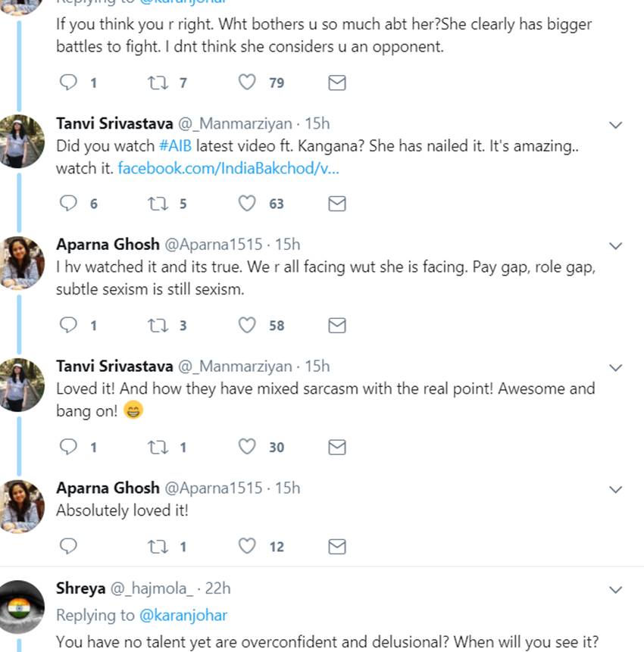This screenshot has width=644, height=652.
Task: Retweet Tanvi's AIB latest video tweet
Action: click(158, 203)
